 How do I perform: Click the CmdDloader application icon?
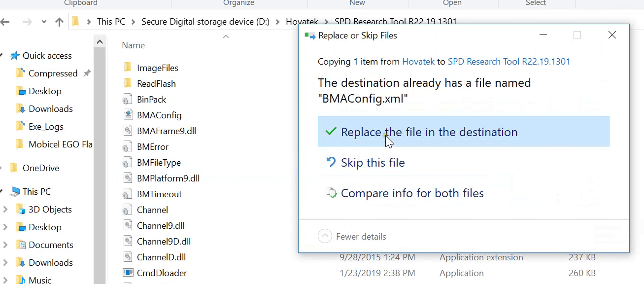(x=128, y=273)
